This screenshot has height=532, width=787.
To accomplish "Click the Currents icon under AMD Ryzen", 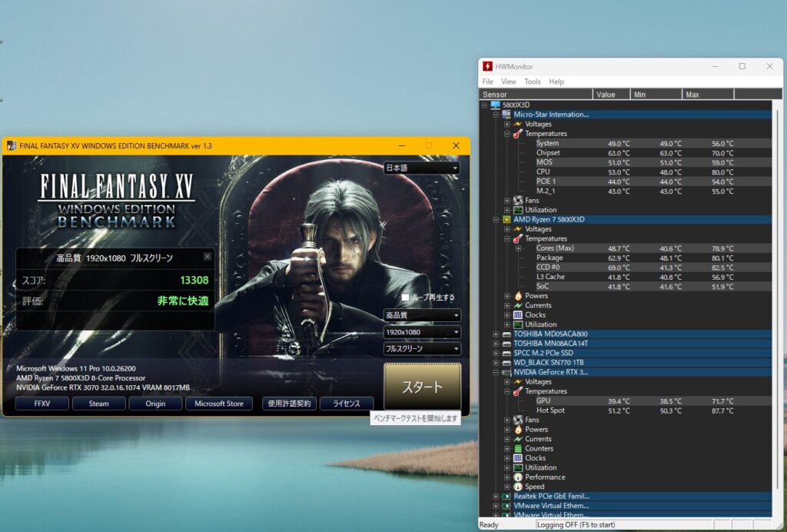I will 518,305.
